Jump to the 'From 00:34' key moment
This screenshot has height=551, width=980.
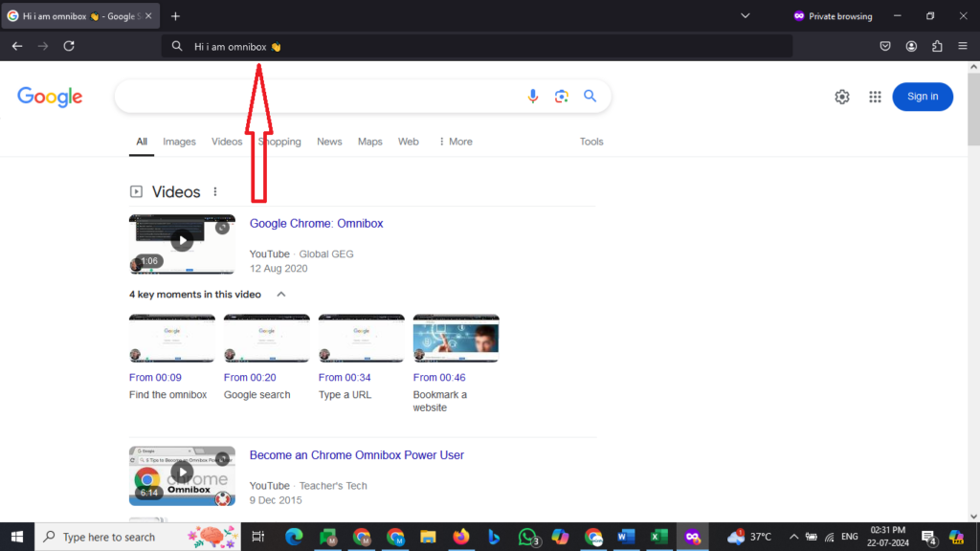345,377
